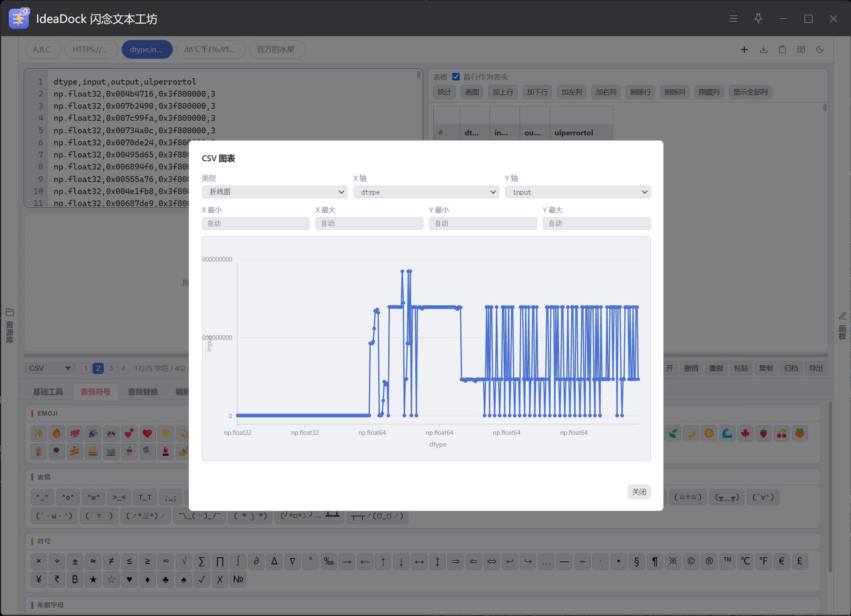Open the Y 轴 input dropdown
The width and height of the screenshot is (851, 616).
(577, 192)
